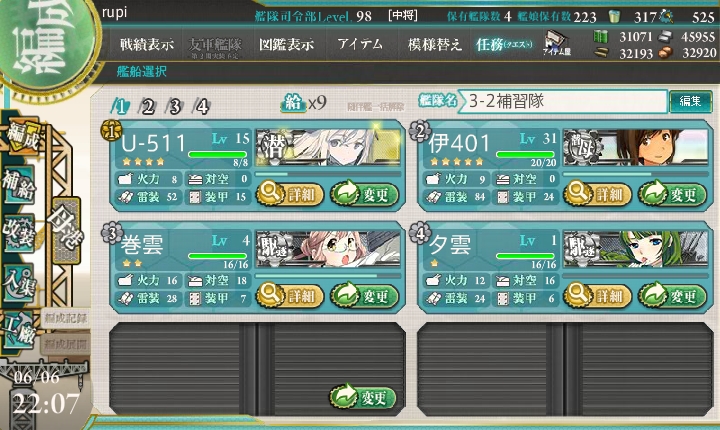Switch to fleet tab 4
This screenshot has width=720, height=430.
pyautogui.click(x=202, y=107)
